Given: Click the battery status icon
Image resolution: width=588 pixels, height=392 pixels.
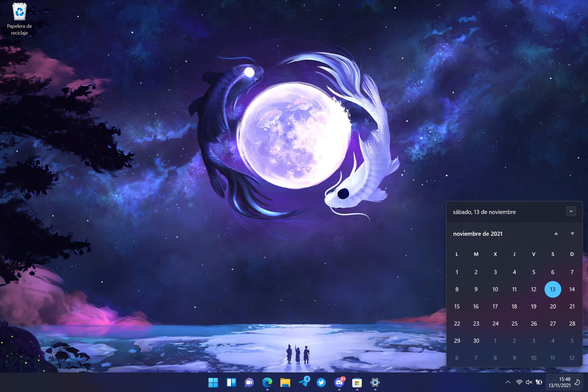Looking at the screenshot, I should click(x=539, y=382).
